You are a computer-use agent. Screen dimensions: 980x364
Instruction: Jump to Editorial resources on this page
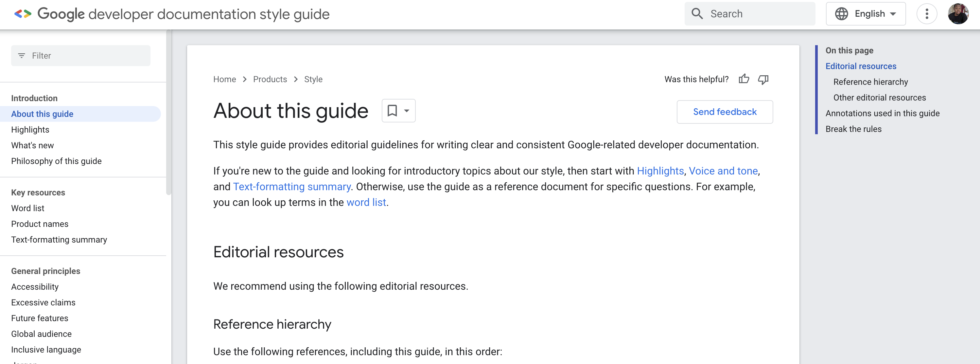coord(861,66)
